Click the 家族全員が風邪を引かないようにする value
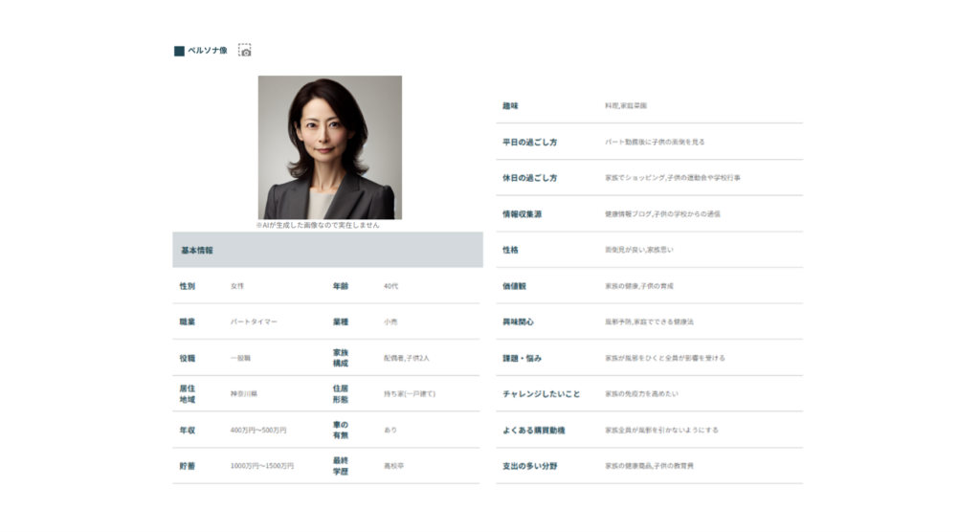980x532 pixels. [x=662, y=431]
